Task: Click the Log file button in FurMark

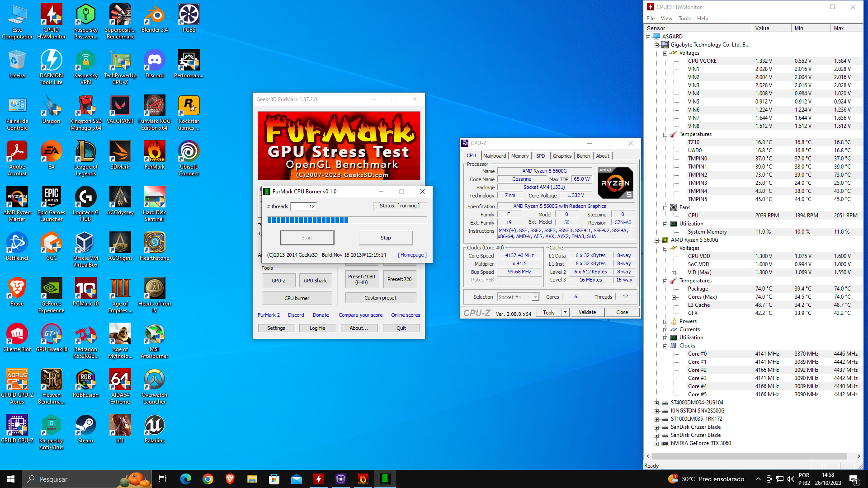Action: coord(317,328)
